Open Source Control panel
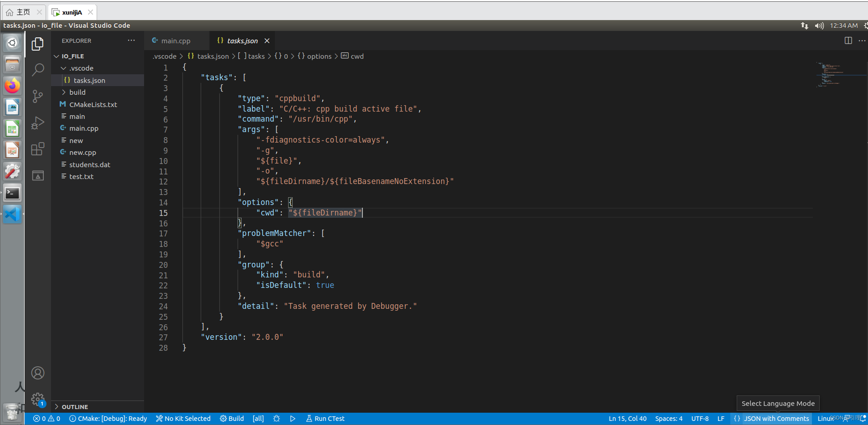Image resolution: width=868 pixels, height=425 pixels. [x=38, y=96]
